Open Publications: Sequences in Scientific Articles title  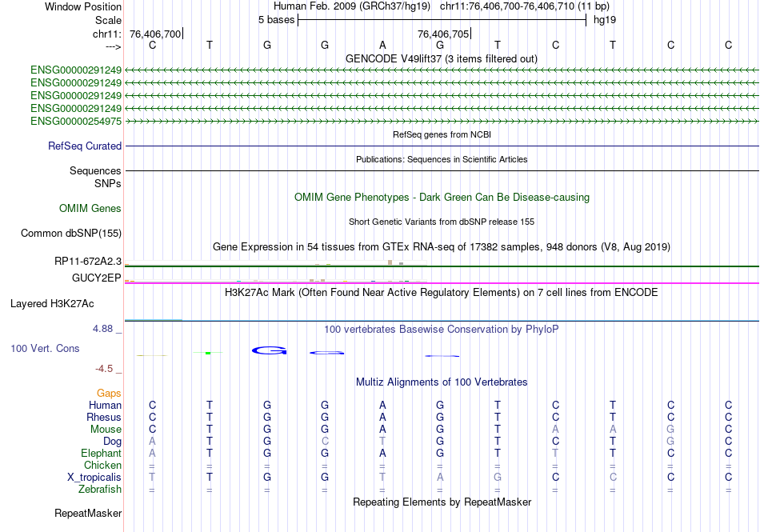point(442,159)
